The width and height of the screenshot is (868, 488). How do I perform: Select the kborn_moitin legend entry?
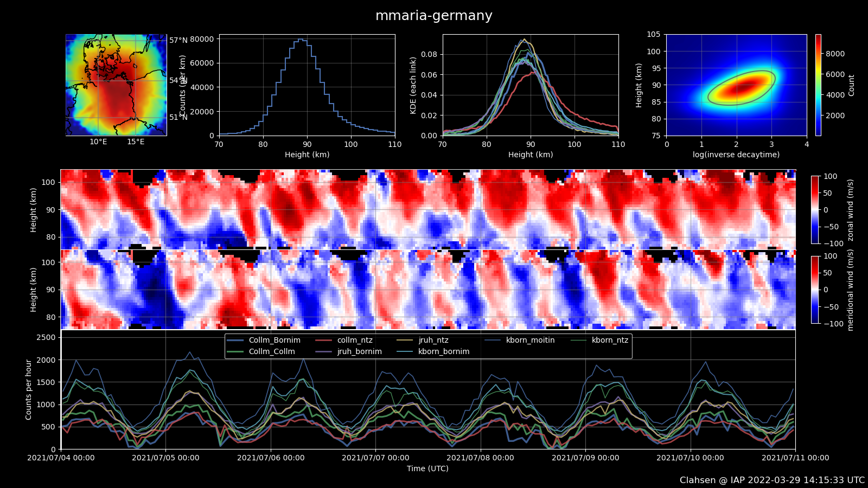coord(520,341)
